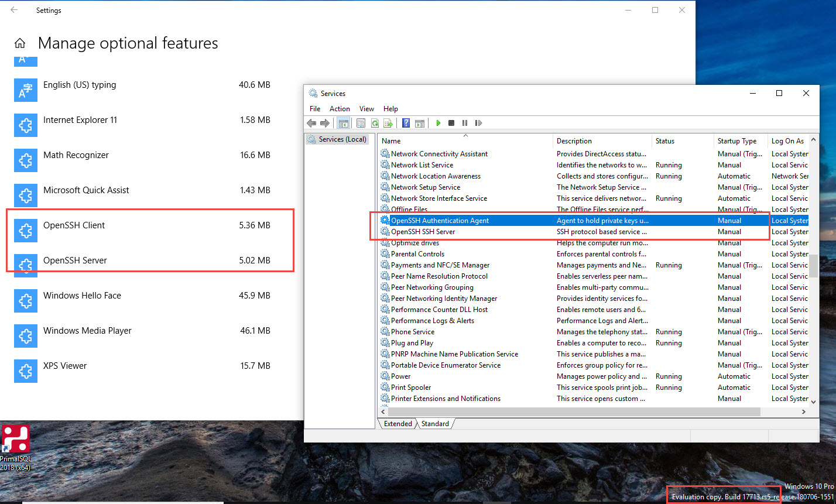Sort by the Log On As column header
Viewport: 836px width, 504px height.
coord(788,141)
